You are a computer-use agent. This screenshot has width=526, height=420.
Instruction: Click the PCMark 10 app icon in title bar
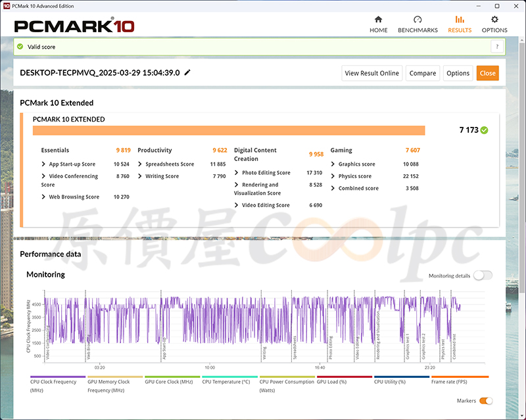click(7, 6)
